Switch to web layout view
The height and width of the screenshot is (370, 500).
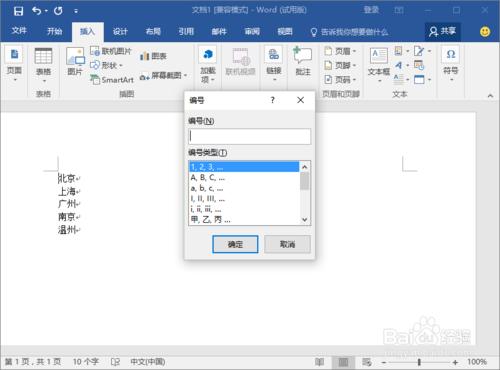coord(367,362)
